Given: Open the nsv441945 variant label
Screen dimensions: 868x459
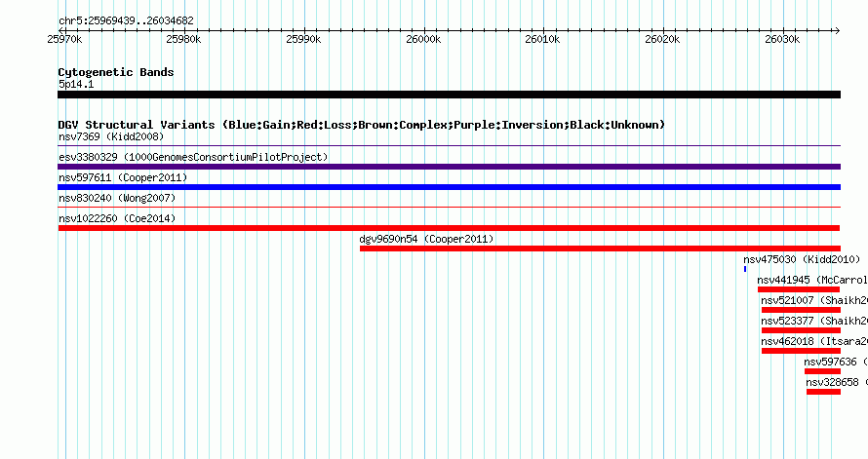Looking at the screenshot, I should pyautogui.click(x=812, y=280).
